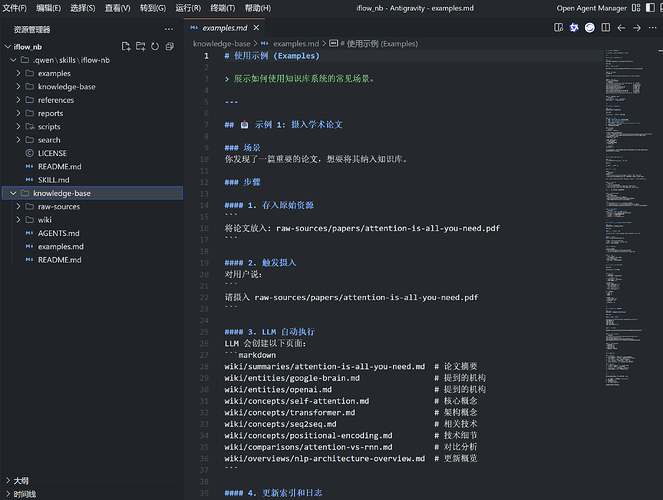
Task: Open the 运行(R) menu
Action: 188,8
